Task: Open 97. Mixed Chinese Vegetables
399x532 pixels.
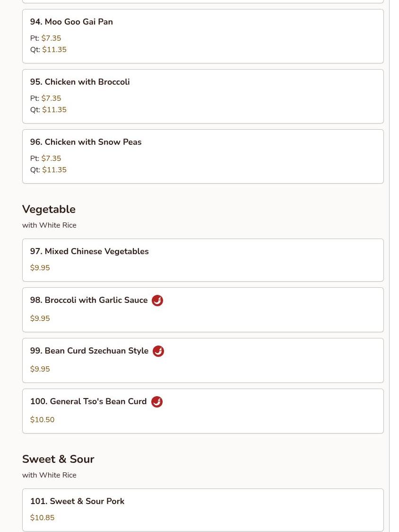Action: [x=89, y=251]
